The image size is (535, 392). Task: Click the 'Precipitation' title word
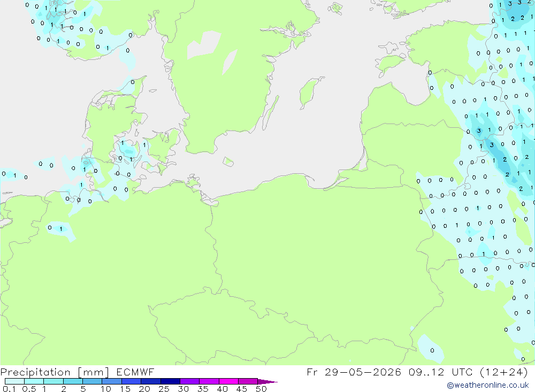(x=35, y=372)
